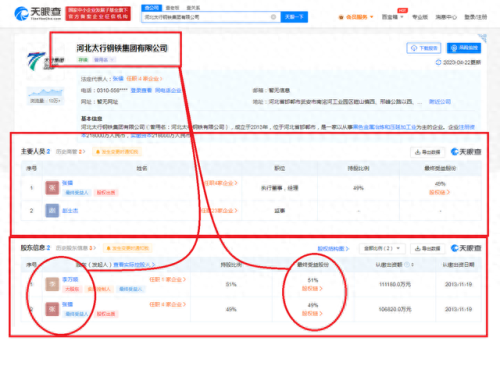
Task: Open the Tianyancha logo homepage
Action: point(38,13)
